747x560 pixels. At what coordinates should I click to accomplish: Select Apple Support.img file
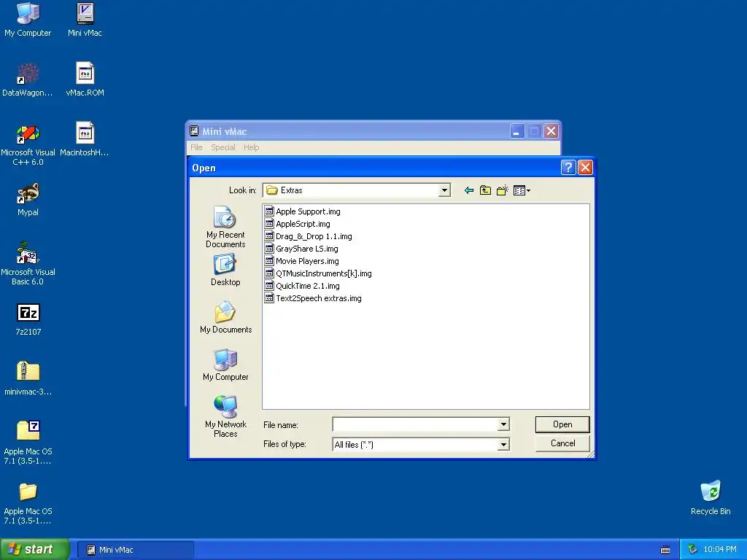pyautogui.click(x=303, y=211)
